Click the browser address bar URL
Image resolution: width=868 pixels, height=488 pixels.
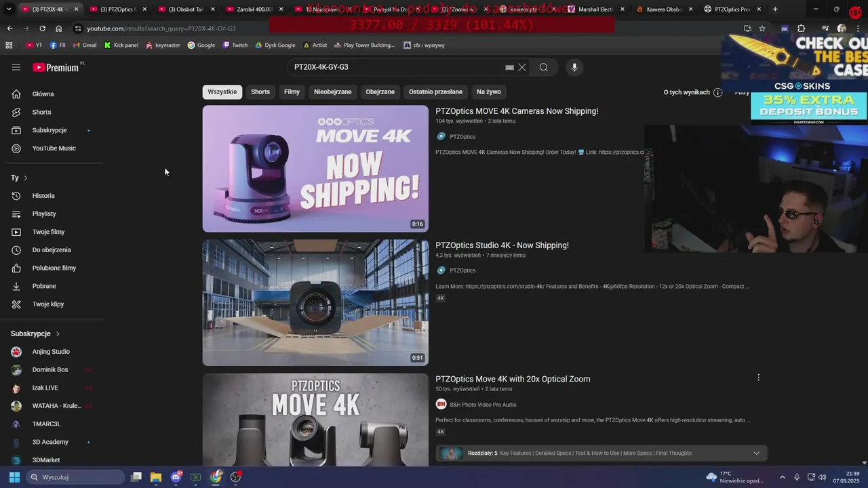point(161,28)
